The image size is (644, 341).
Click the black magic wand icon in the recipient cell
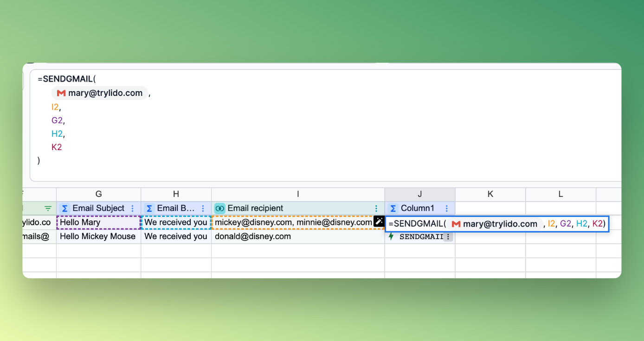[x=379, y=221]
